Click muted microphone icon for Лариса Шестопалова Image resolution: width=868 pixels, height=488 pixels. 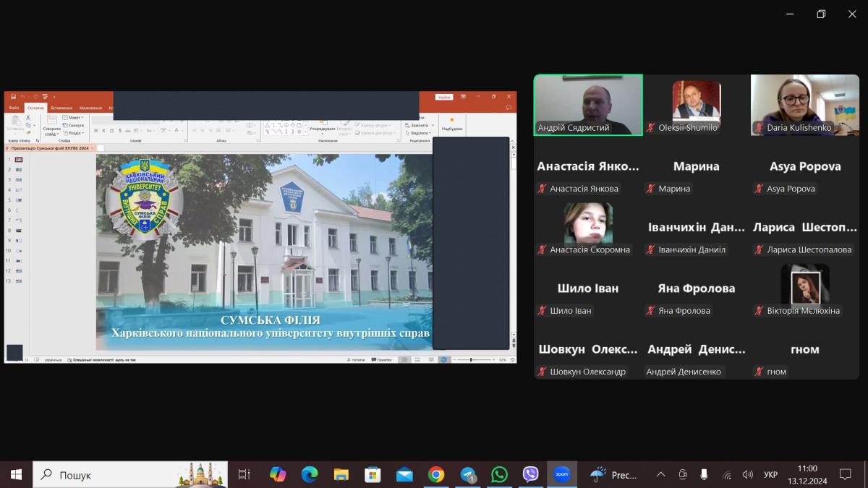[x=759, y=249]
